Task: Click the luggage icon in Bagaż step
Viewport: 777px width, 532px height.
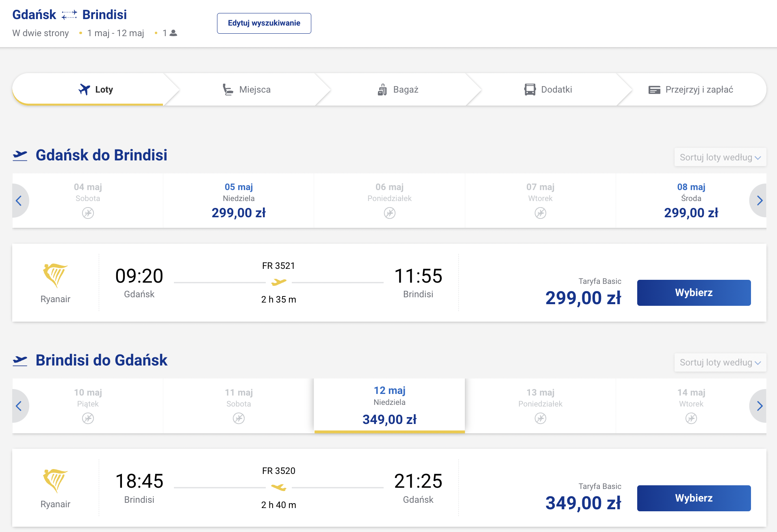Action: pos(382,90)
